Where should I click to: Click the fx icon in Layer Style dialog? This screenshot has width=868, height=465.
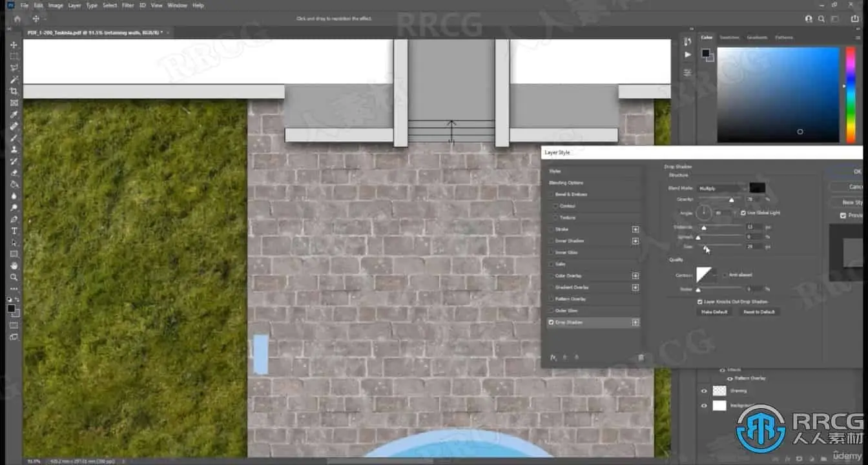click(553, 357)
